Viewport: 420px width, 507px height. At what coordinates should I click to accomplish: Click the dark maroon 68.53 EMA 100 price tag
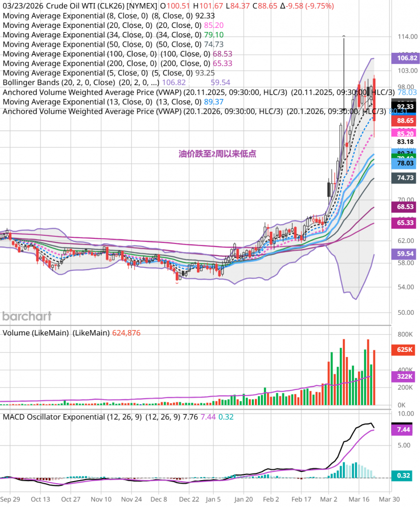405,207
